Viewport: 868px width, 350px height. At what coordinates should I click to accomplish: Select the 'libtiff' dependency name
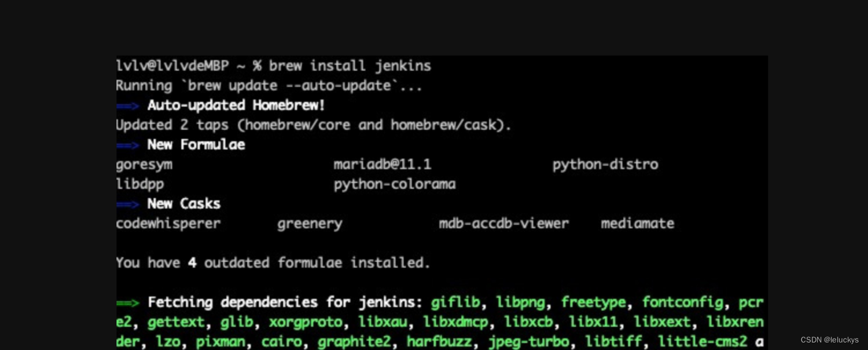(x=613, y=342)
